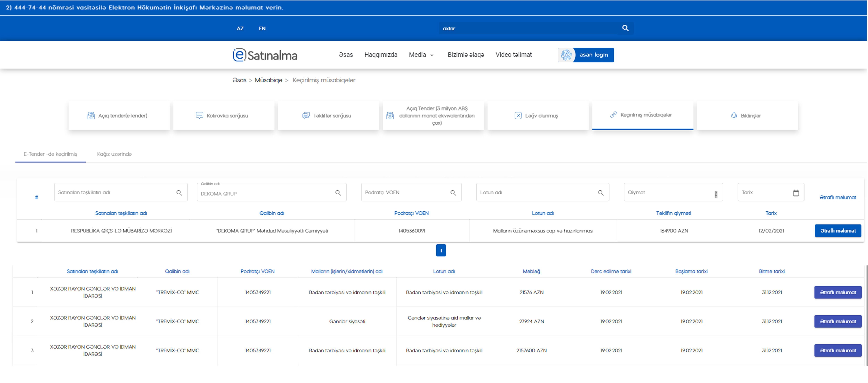Switch to Kağız üzərində tab
868x383 pixels.
click(x=114, y=154)
